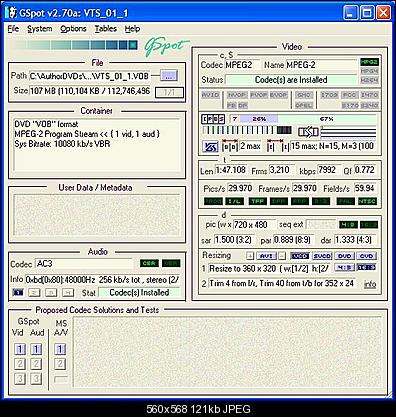This screenshot has width=396, height=417.
Task: Click the I/P/B/S frame type icon
Action: [x=213, y=119]
